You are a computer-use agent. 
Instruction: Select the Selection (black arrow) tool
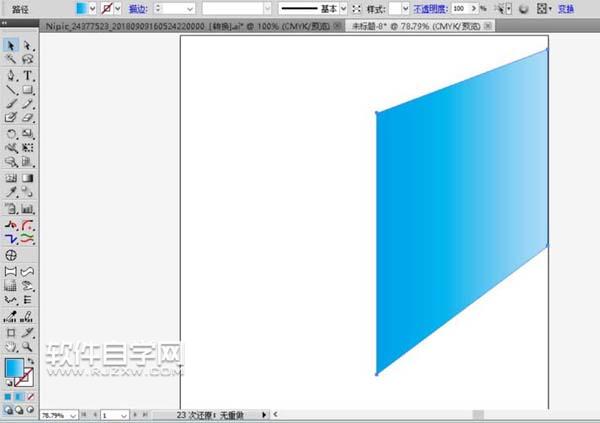[x=11, y=45]
